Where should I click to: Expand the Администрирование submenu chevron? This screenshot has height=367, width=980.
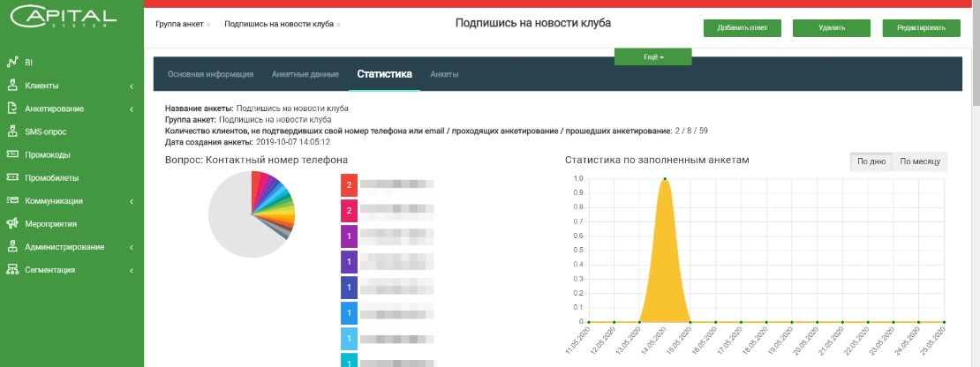(132, 247)
